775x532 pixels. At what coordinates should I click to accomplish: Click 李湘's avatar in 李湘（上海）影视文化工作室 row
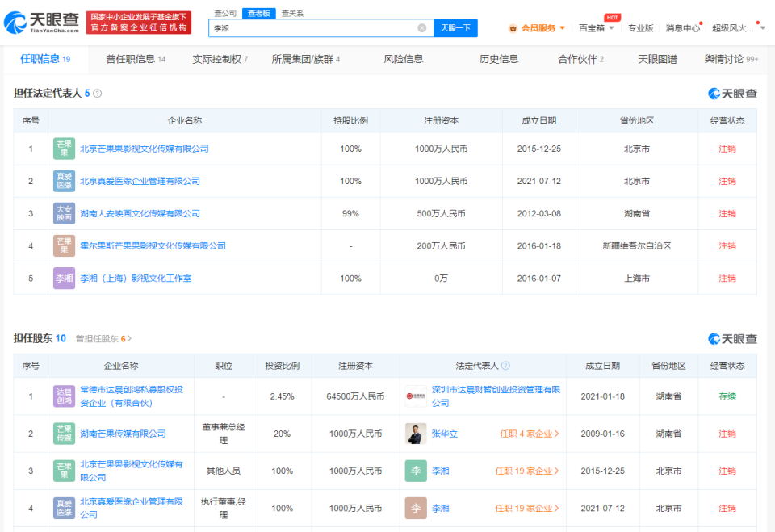[x=63, y=278]
